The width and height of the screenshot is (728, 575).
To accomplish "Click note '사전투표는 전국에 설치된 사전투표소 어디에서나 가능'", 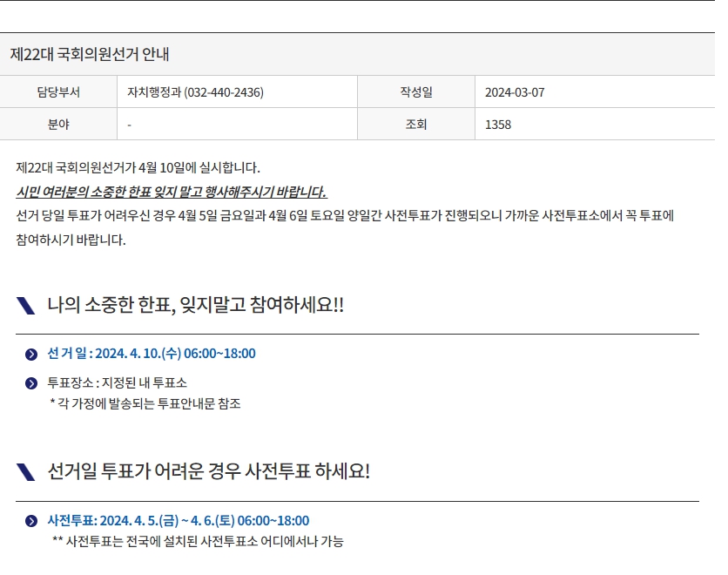I will (x=198, y=542).
